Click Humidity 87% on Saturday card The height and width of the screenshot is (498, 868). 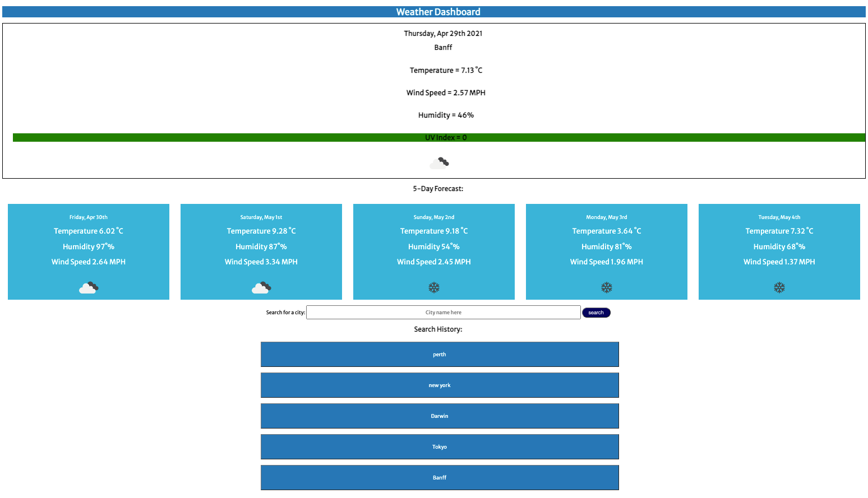(x=261, y=246)
